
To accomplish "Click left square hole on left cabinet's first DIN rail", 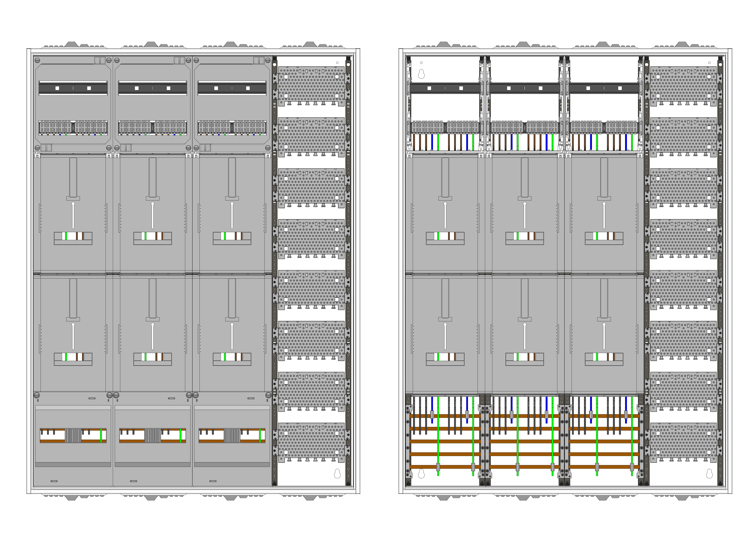I will tap(57, 88).
